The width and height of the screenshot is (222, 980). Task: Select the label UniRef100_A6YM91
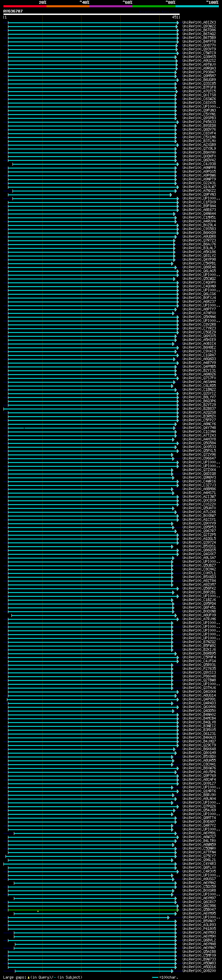pyautogui.click(x=199, y=833)
